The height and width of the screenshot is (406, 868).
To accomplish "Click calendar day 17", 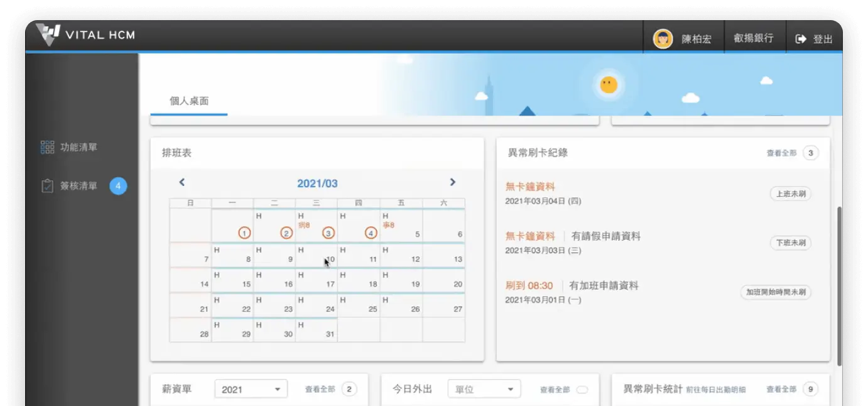I will tap(317, 280).
